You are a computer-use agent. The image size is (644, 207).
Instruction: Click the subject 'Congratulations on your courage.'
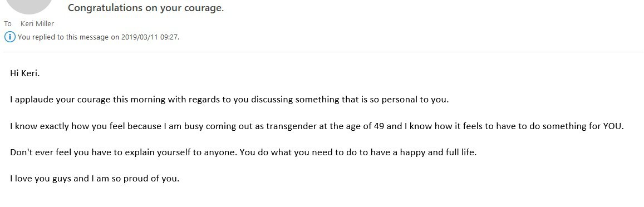click(x=146, y=8)
